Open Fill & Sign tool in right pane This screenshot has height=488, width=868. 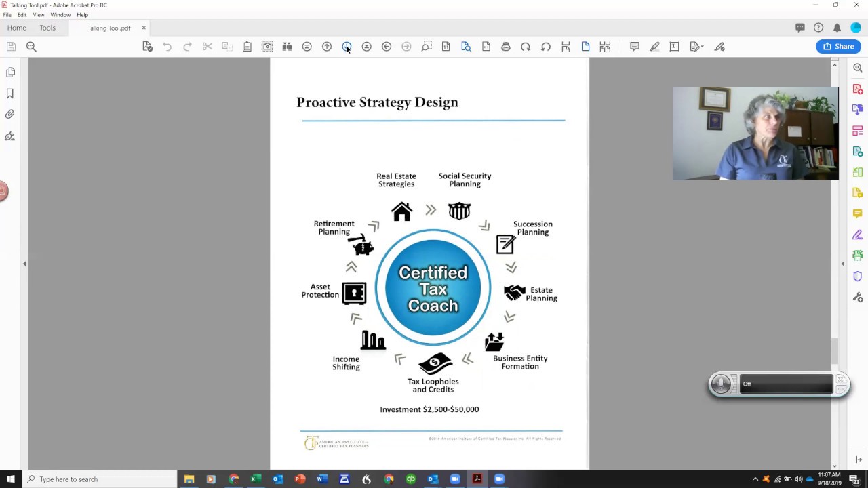pyautogui.click(x=858, y=235)
